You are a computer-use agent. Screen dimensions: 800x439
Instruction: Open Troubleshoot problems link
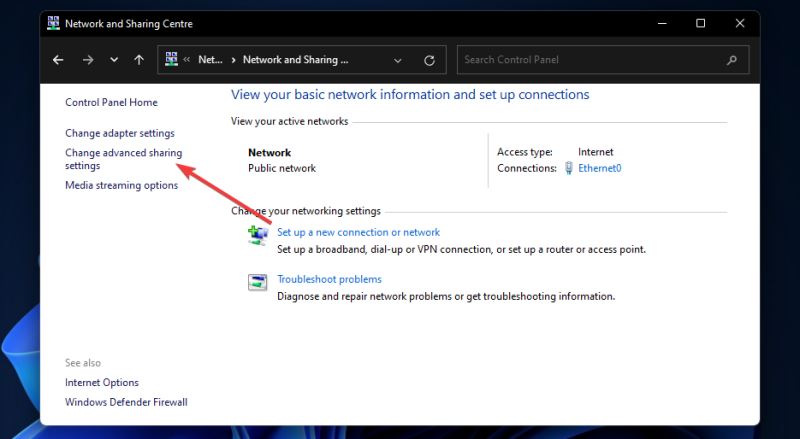[x=329, y=279]
